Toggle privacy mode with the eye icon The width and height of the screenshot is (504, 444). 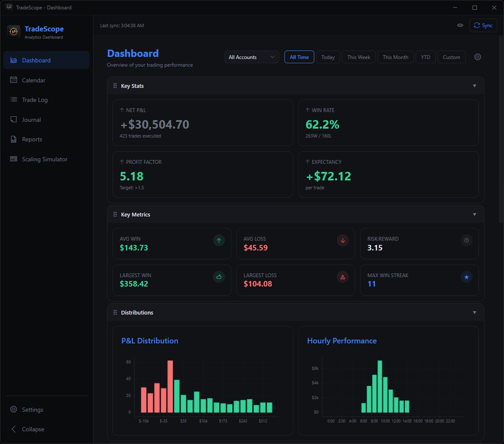460,25
